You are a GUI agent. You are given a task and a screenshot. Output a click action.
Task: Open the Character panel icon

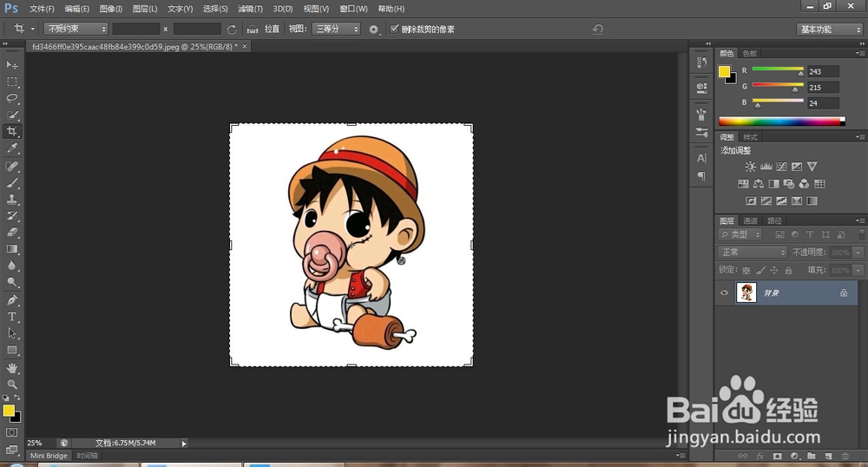[x=701, y=158]
